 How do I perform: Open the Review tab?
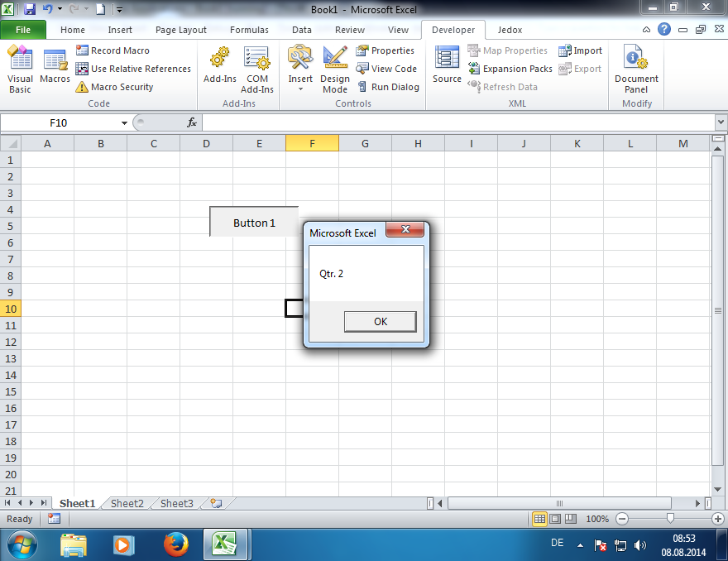pyautogui.click(x=350, y=30)
